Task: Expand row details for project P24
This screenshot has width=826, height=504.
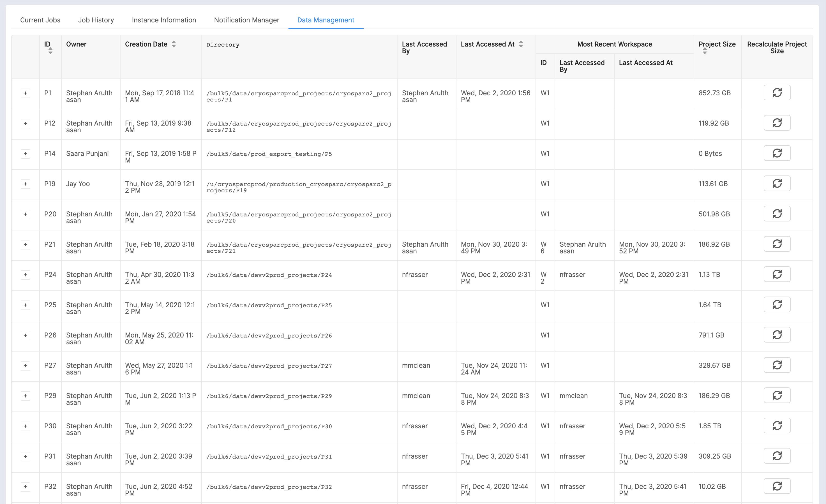Action: point(26,275)
